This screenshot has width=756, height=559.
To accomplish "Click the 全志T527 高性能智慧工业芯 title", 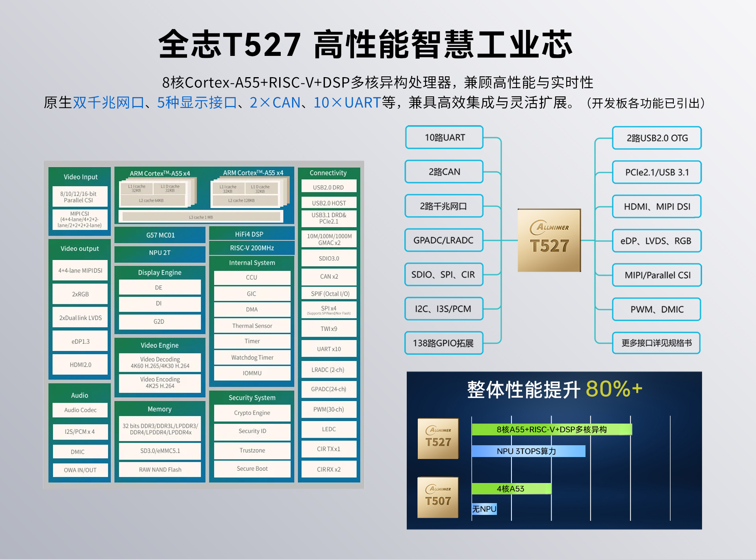I will (x=365, y=44).
